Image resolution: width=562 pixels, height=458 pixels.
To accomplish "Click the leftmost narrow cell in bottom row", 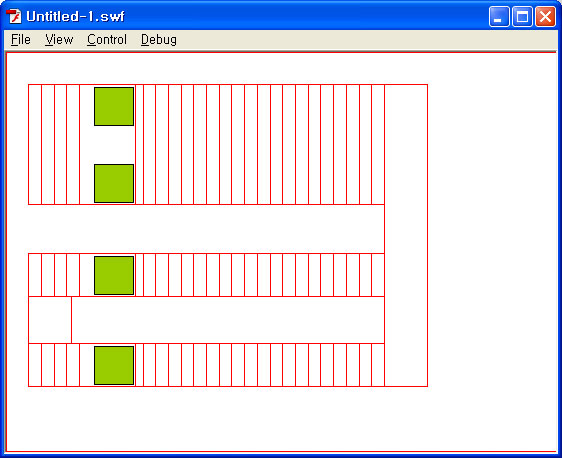I will [35, 365].
